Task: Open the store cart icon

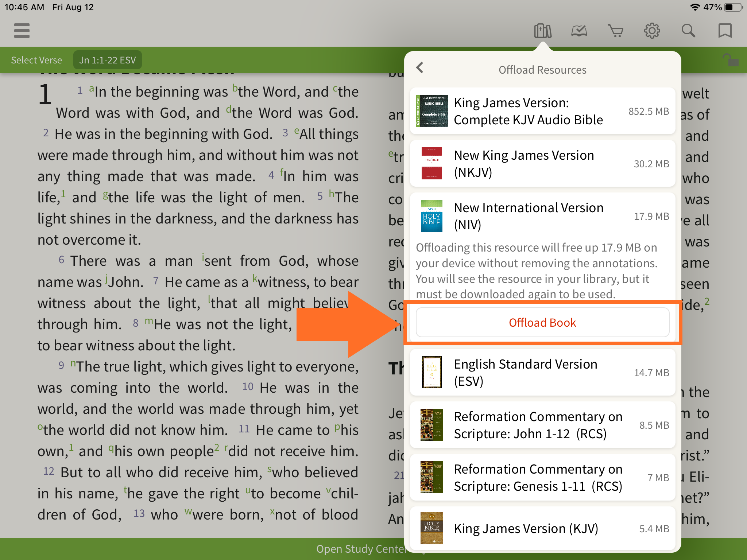Action: [x=616, y=31]
